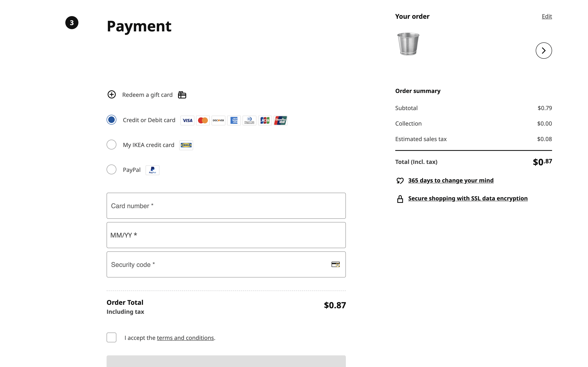This screenshot has width=588, height=367.
Task: Select PayPal as payment method
Action: [111, 170]
